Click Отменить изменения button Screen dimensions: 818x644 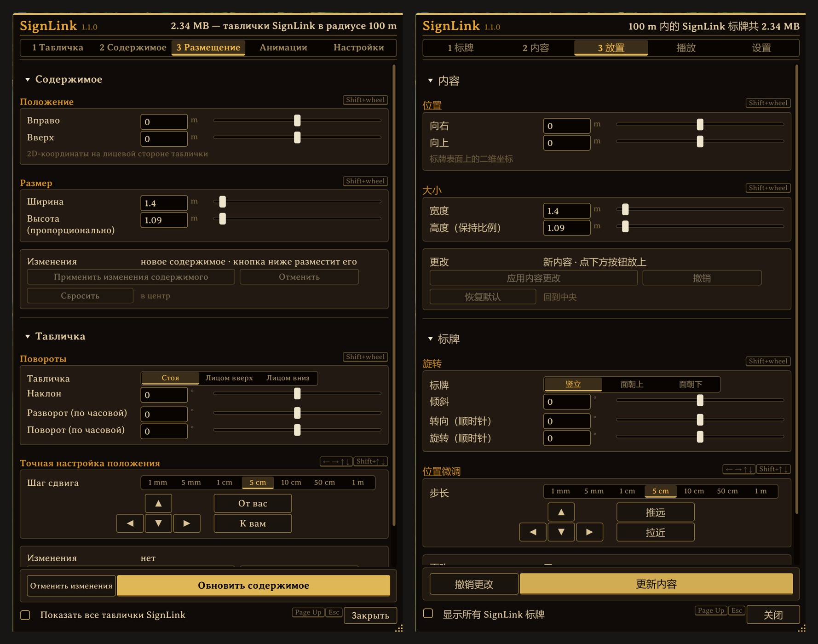point(71,586)
